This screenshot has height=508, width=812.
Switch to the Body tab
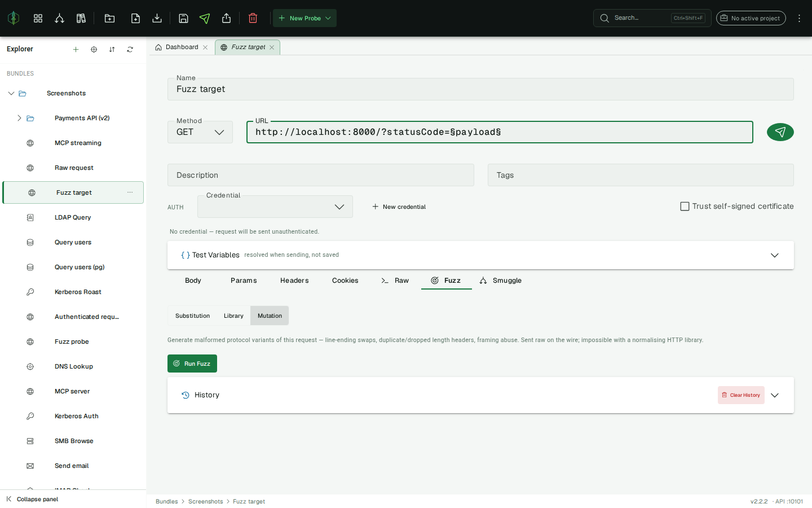[x=193, y=281]
